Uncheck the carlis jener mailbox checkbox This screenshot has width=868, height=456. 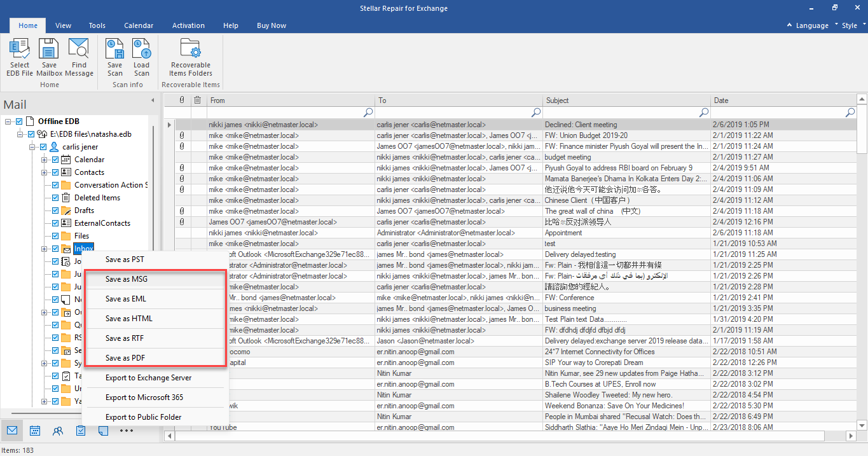43,147
